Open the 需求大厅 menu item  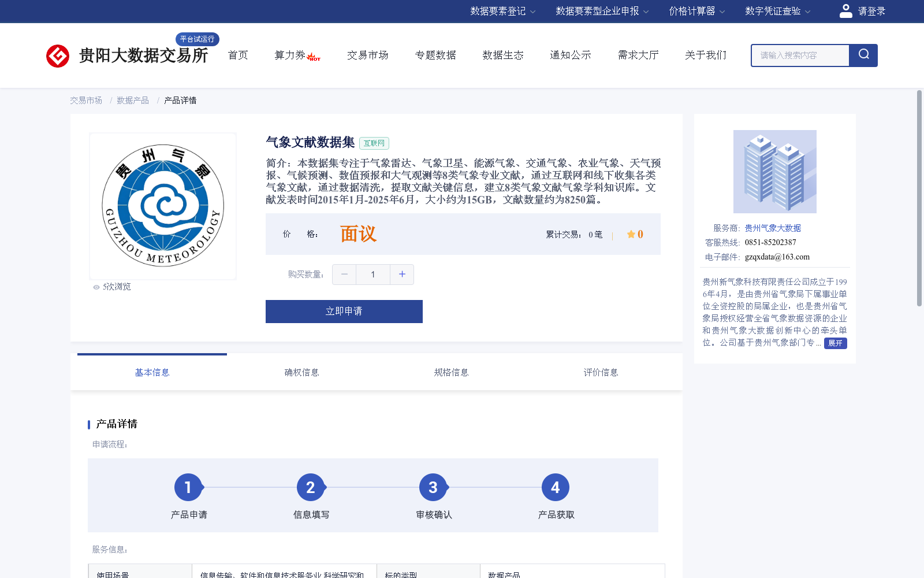pos(638,55)
